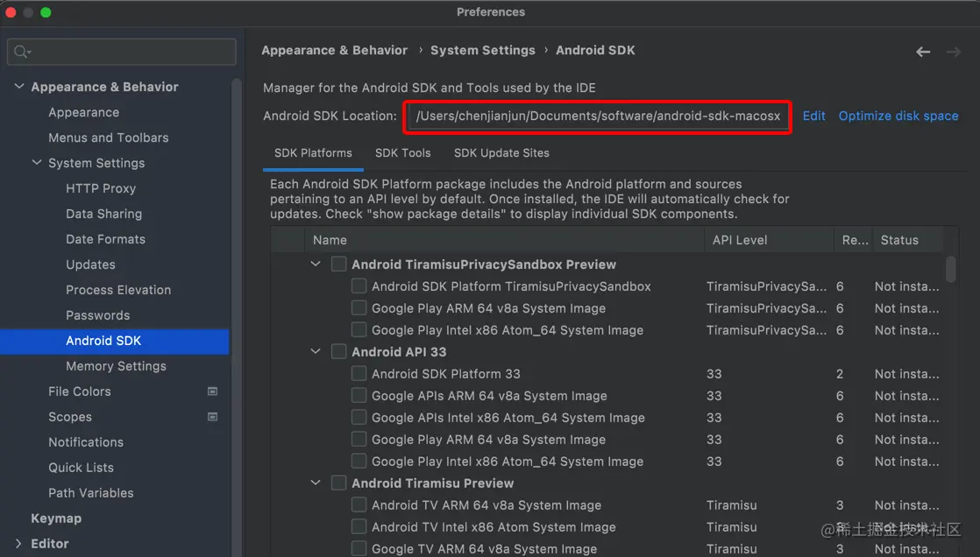Image resolution: width=980 pixels, height=557 pixels.
Task: Check Android SDK Platform TiramisuPrivacySandbox
Action: point(359,286)
